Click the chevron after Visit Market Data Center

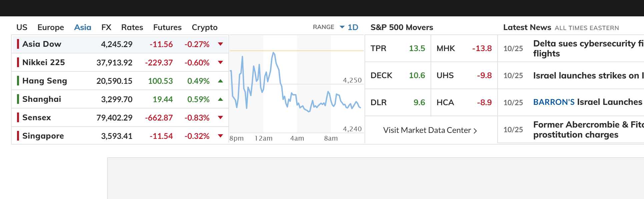[x=475, y=131]
